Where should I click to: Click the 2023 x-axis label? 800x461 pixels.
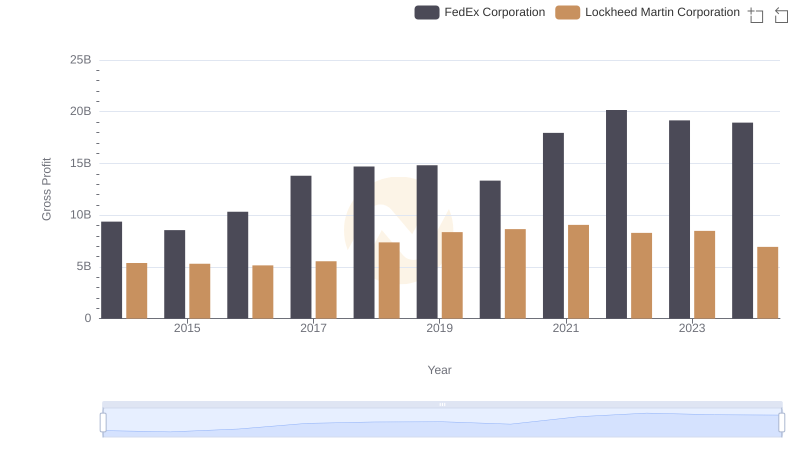pyautogui.click(x=692, y=328)
